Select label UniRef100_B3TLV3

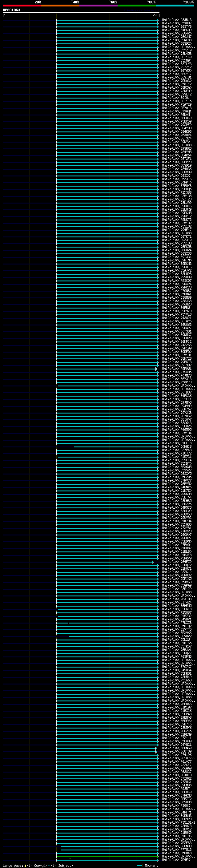[177, 64]
